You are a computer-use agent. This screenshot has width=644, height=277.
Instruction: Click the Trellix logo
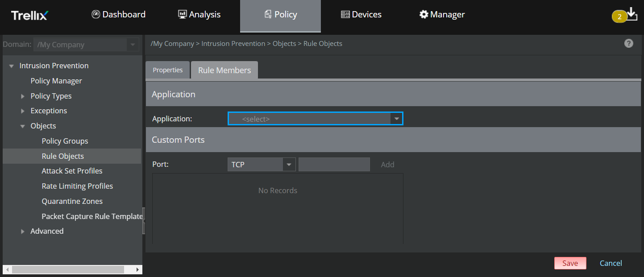pos(29,15)
